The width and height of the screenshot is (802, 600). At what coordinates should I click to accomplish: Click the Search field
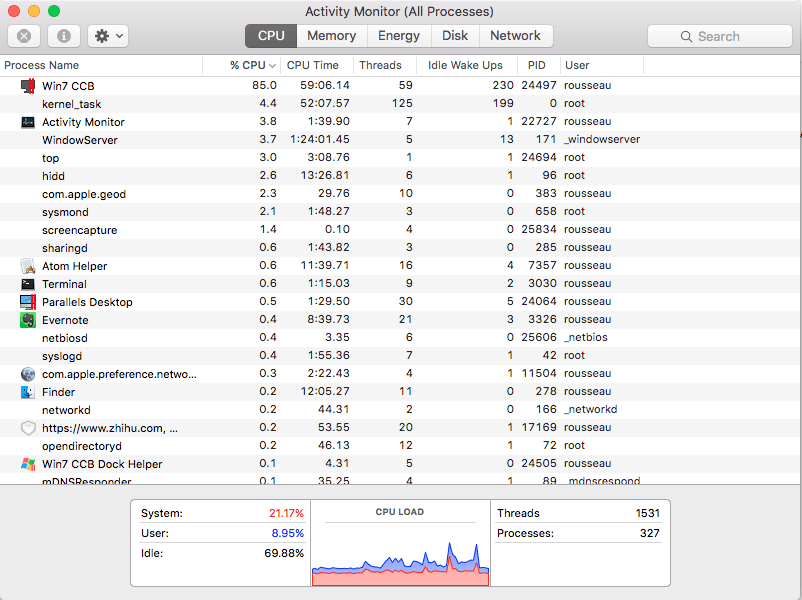tap(720, 36)
